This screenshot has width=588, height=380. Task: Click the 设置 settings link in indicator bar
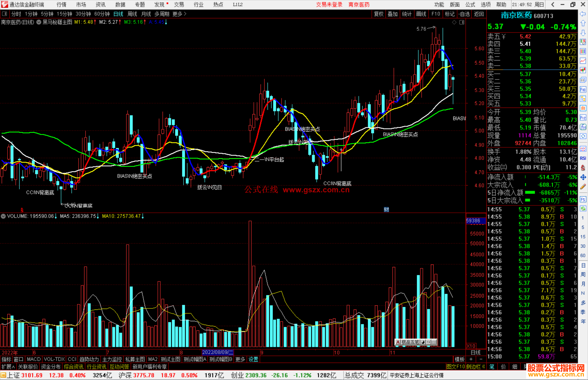click(x=253, y=359)
